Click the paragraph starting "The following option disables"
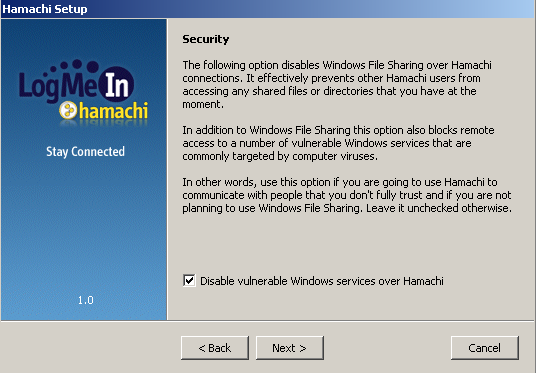This screenshot has height=373, width=536. [337, 84]
